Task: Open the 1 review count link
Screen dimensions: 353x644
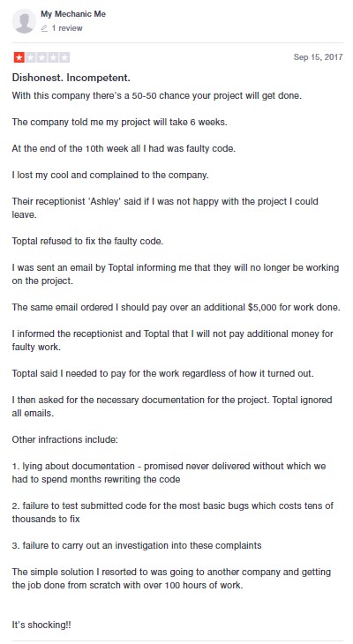Action: tap(67, 28)
